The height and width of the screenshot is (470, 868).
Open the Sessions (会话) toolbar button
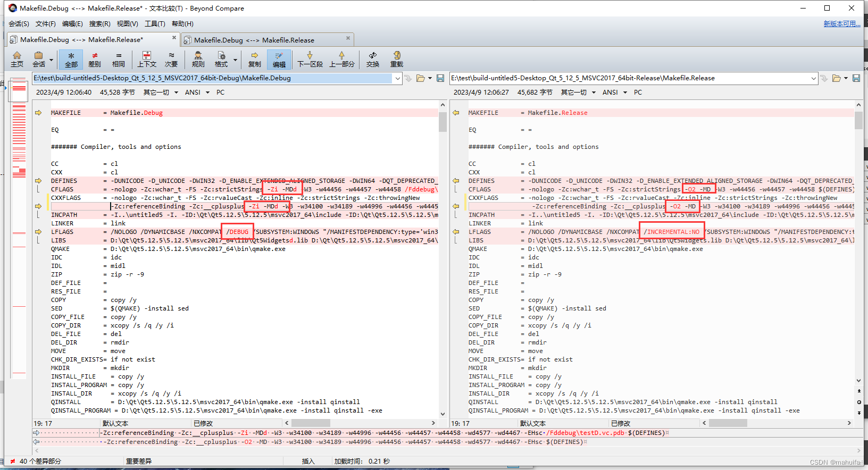point(38,59)
